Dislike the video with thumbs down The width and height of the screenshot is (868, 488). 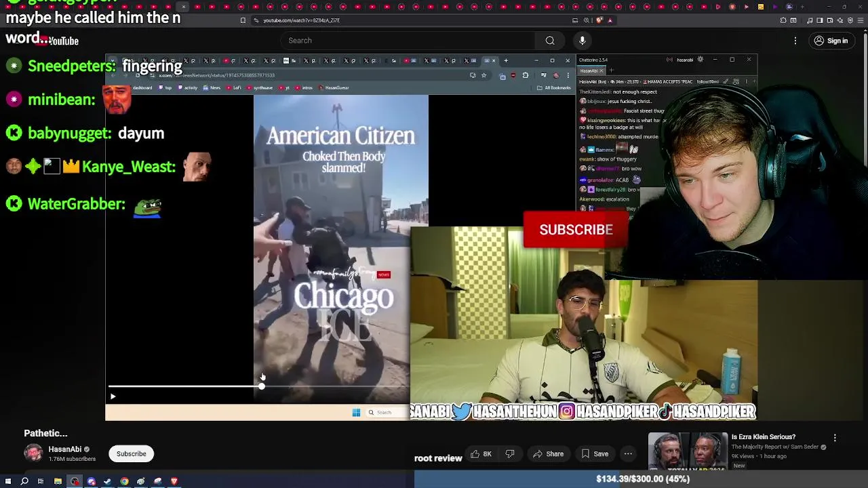[510, 454]
